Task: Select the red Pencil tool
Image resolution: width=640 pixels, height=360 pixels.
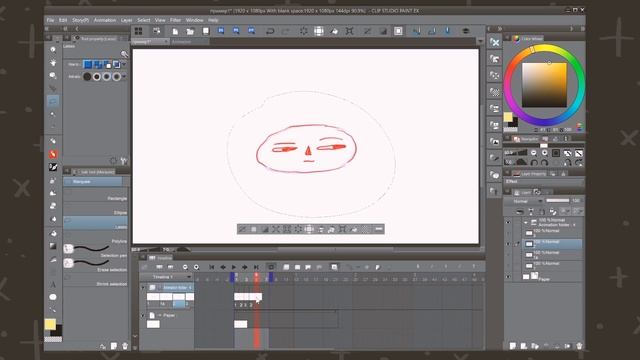Action: tap(53, 154)
